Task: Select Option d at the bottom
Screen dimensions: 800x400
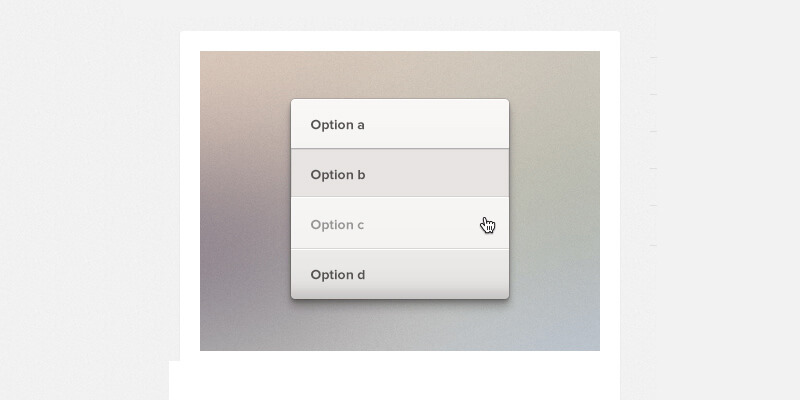Action: click(399, 274)
